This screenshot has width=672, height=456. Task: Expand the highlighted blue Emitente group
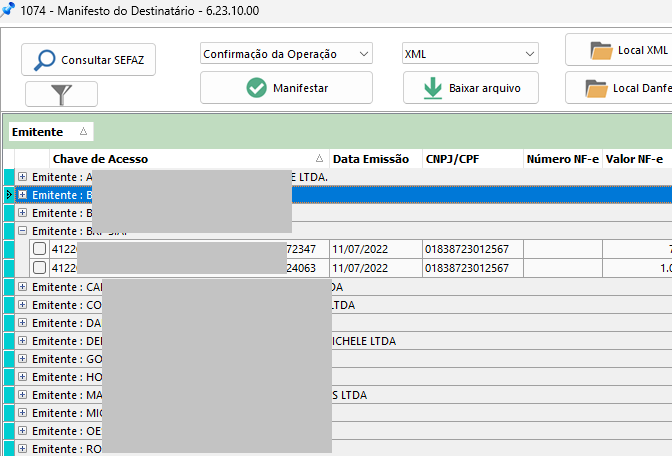pos(22,195)
